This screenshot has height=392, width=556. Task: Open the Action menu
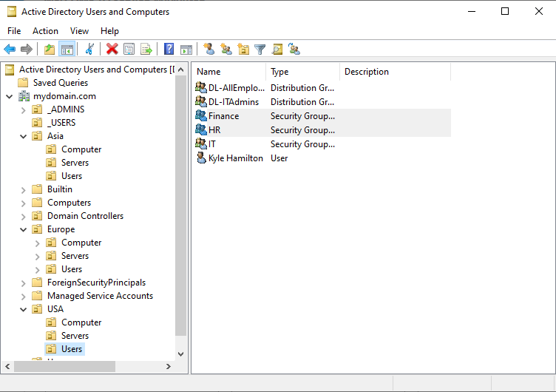(x=45, y=31)
